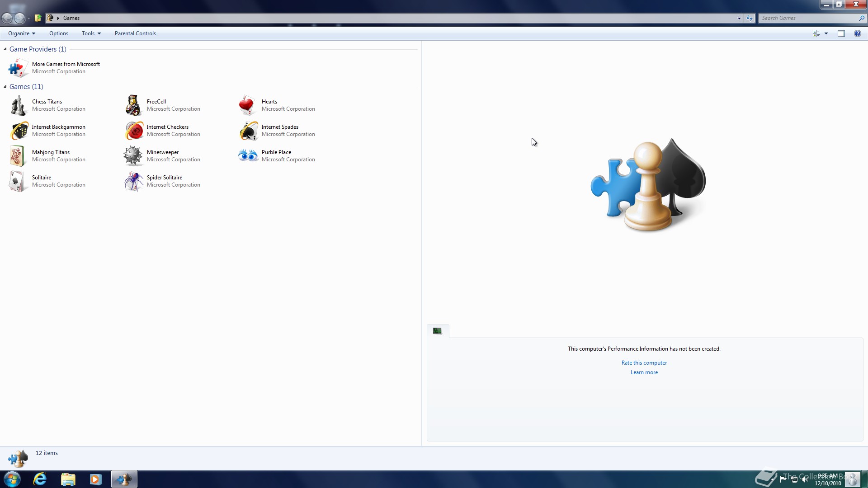Click the Hearts game icon
Viewport: 868px width, 488px height.
247,105
